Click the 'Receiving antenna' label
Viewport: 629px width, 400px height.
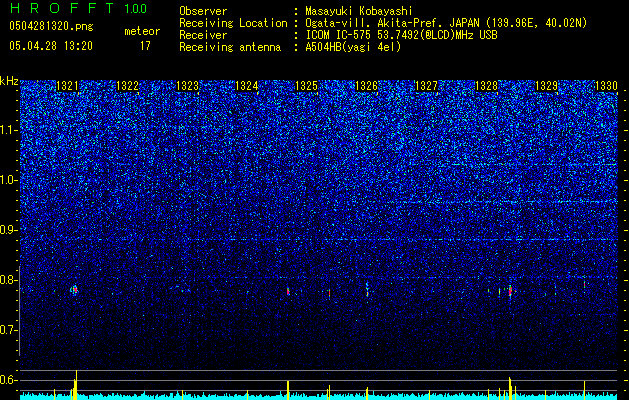click(x=230, y=47)
